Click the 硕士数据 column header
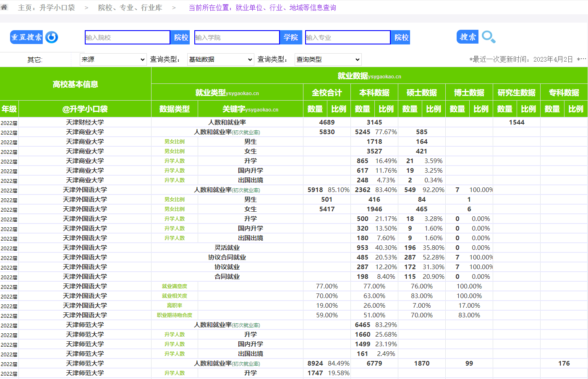The height and width of the screenshot is (379, 588). (421, 93)
